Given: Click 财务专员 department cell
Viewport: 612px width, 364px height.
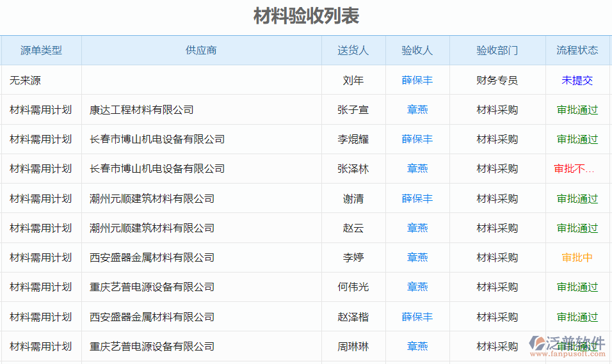Looking at the screenshot, I should (497, 80).
